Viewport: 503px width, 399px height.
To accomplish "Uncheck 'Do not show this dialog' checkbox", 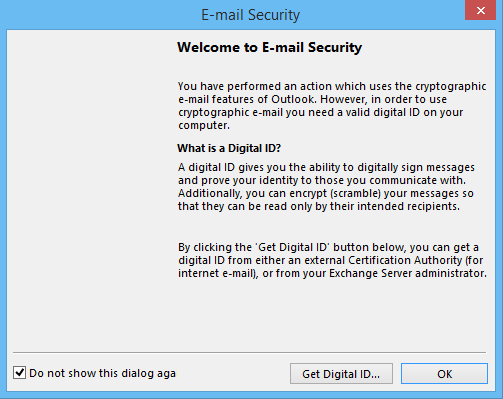I will click(20, 373).
